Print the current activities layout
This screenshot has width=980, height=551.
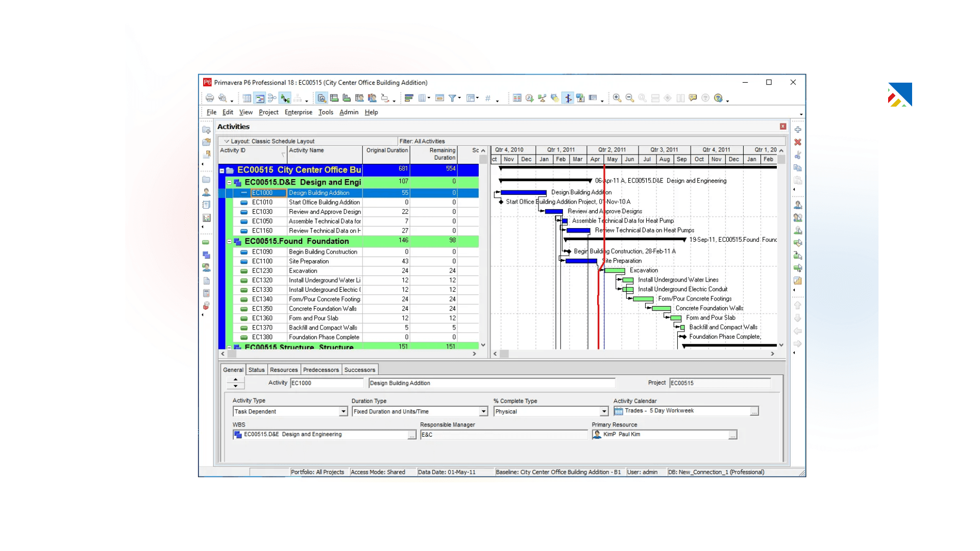(x=210, y=98)
